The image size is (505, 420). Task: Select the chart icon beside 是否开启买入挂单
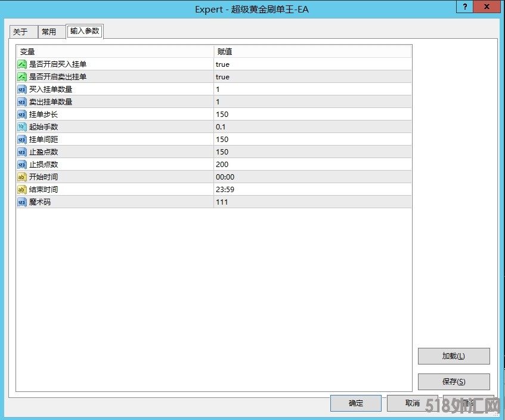click(x=22, y=64)
